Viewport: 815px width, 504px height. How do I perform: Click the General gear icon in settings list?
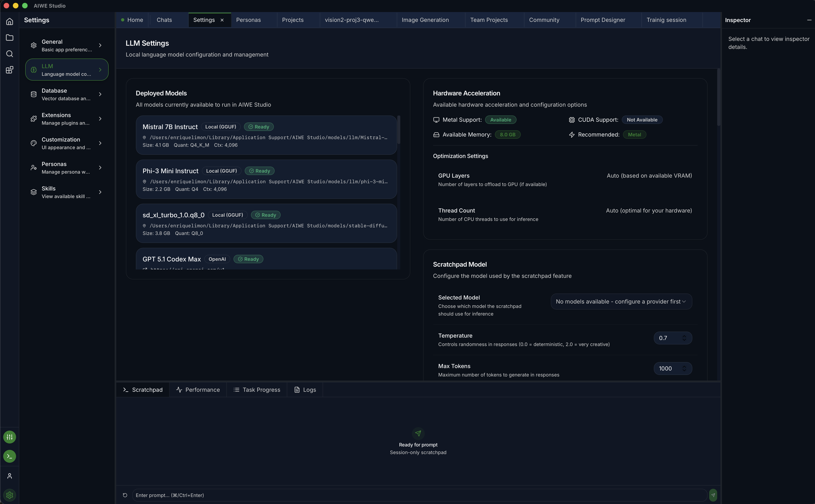pyautogui.click(x=34, y=45)
